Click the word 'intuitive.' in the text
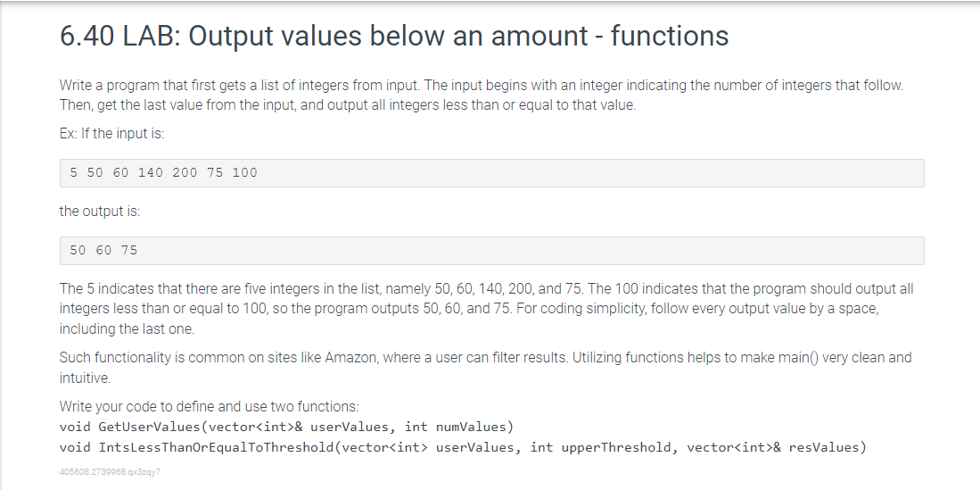This screenshot has width=980, height=490. point(85,378)
